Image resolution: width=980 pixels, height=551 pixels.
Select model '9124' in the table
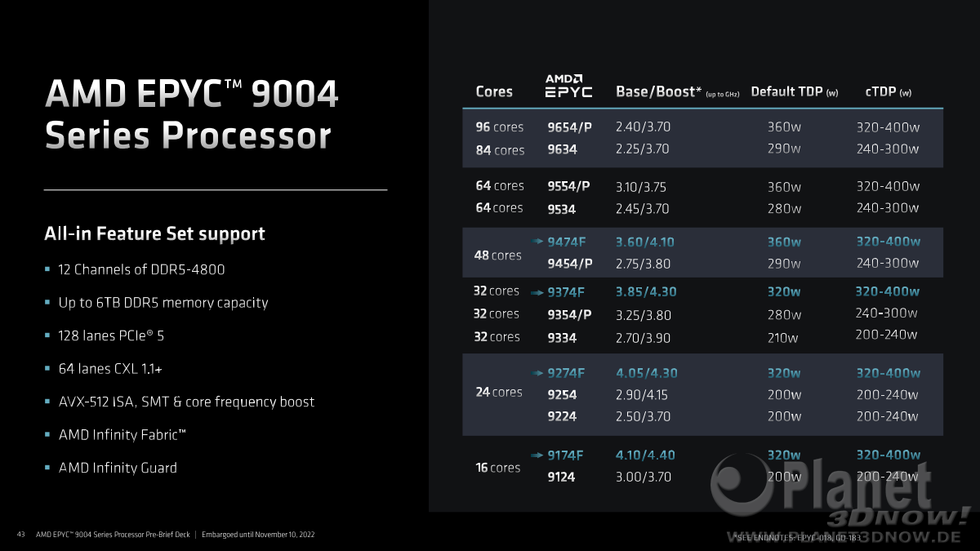pos(562,477)
